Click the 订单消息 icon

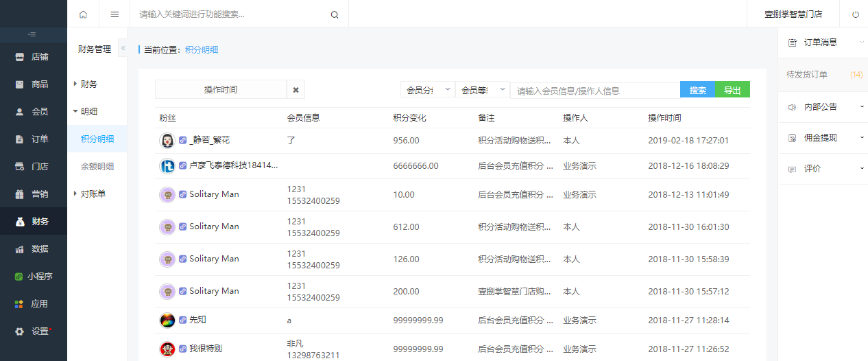click(793, 43)
